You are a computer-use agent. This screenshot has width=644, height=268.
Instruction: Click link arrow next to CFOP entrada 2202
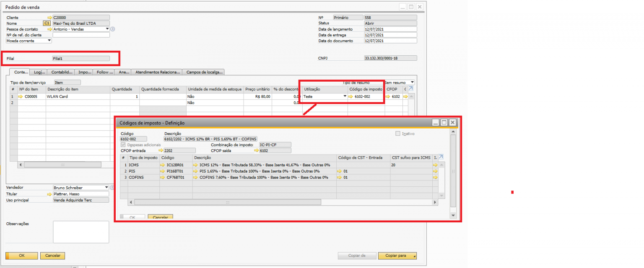(161, 150)
